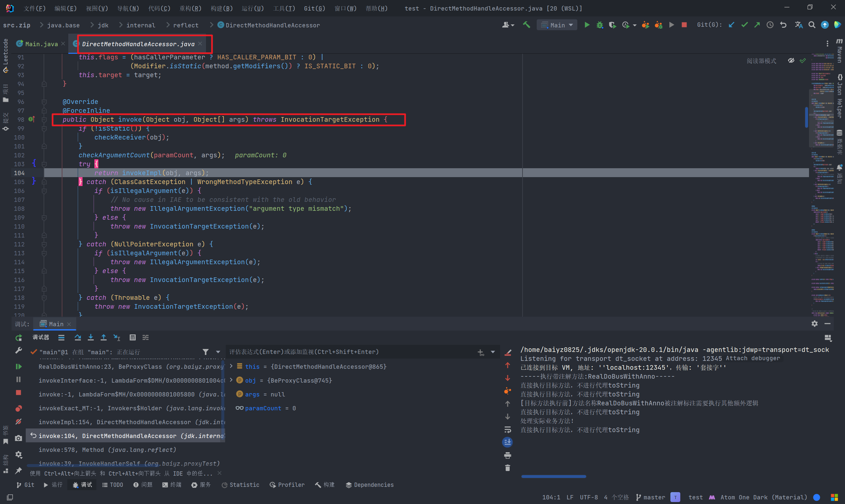Run Main with Coverage shield icon

click(x=612, y=25)
